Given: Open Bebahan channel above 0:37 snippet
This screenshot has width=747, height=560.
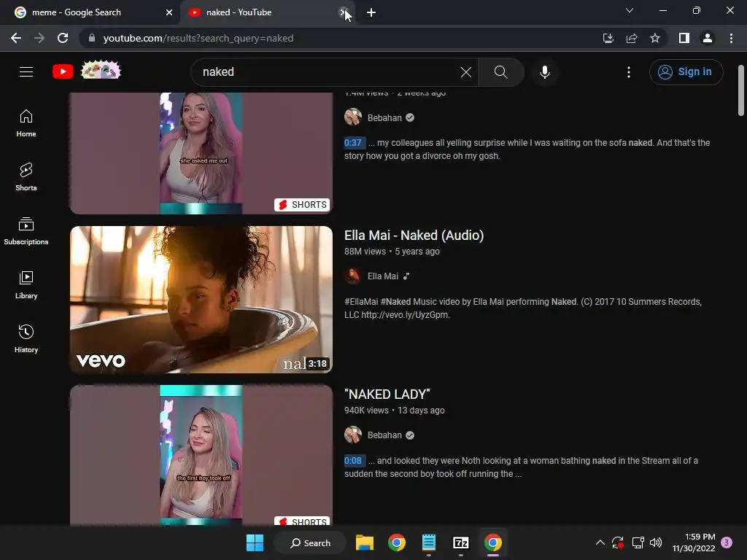Looking at the screenshot, I should [384, 117].
